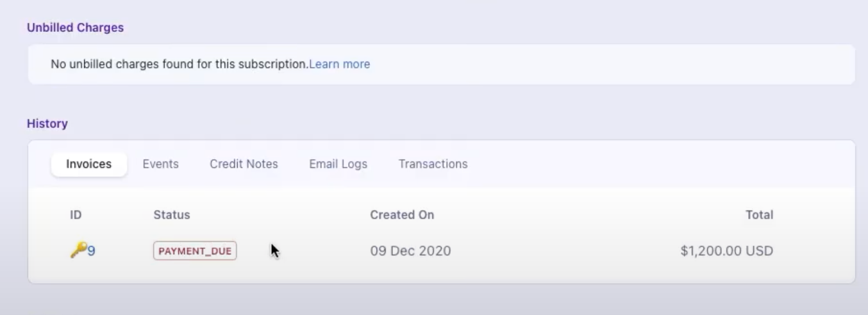Open the Credit Notes tab
Image resolution: width=868 pixels, height=315 pixels.
pyautogui.click(x=244, y=164)
